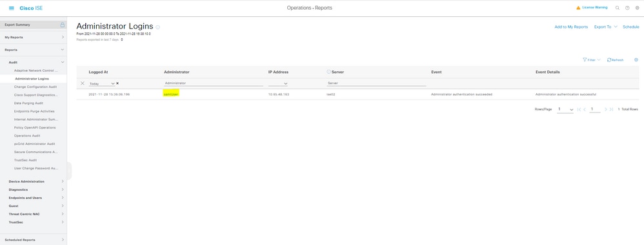Open Data Purging Audit report
The width and height of the screenshot is (644, 245).
tap(28, 103)
